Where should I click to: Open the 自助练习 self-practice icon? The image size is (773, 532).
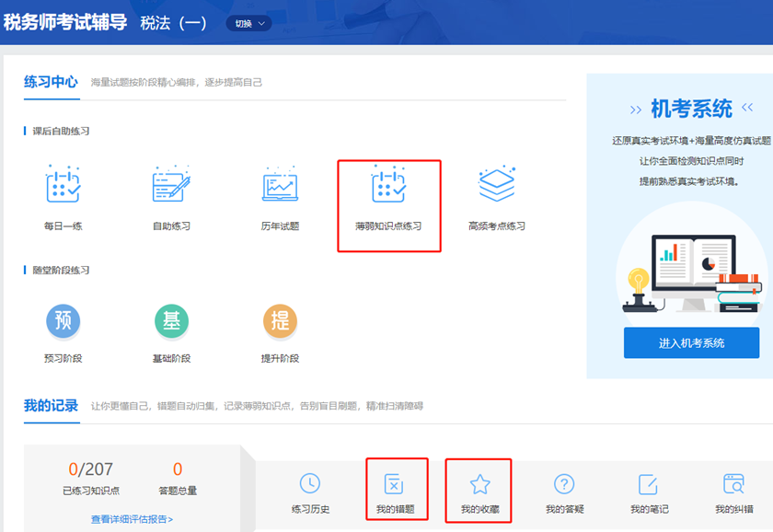[x=171, y=185]
